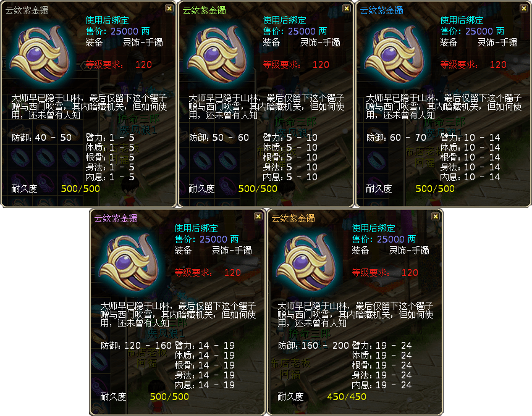Select the 防御: 40 - 50 stat line

pyautogui.click(x=42, y=138)
